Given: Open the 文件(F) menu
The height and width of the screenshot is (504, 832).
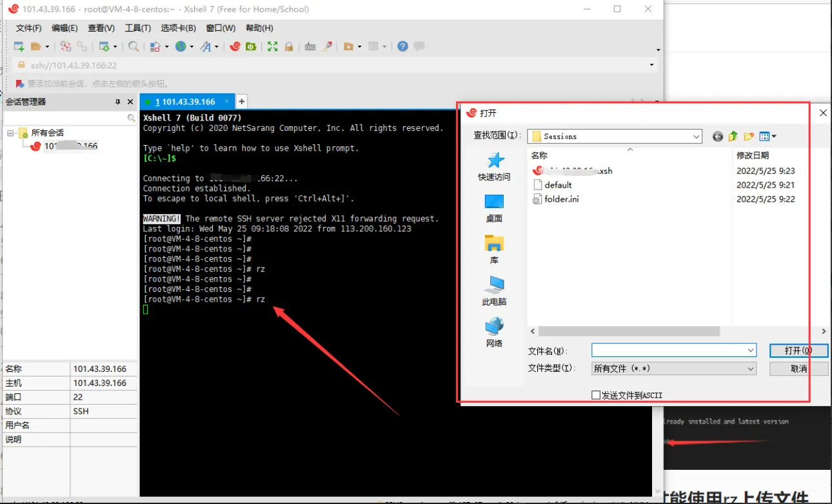Looking at the screenshot, I should [x=29, y=28].
